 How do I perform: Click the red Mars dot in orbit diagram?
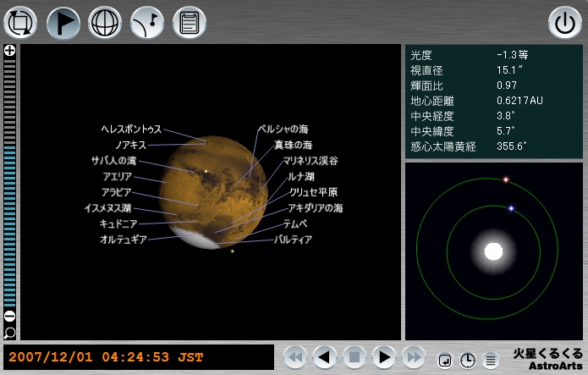click(x=505, y=179)
